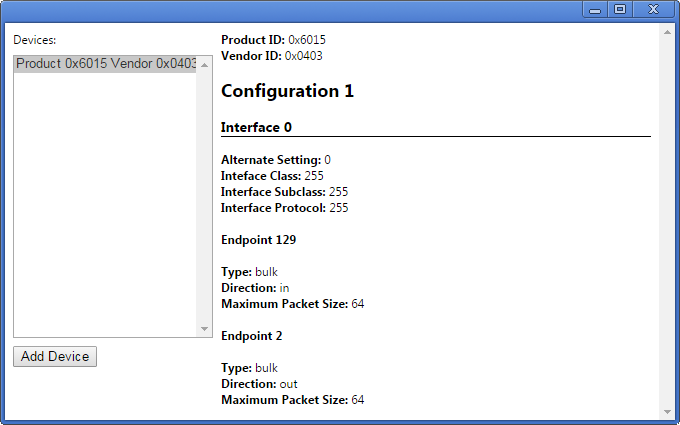Screen dimensions: 680x425
Task: Click the Endpoint 2 heading
Action: point(251,336)
